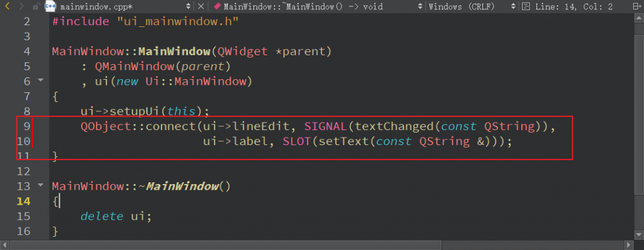Click the SIGNAL macro on line 9
This screenshot has width=644, height=250.
326,126
